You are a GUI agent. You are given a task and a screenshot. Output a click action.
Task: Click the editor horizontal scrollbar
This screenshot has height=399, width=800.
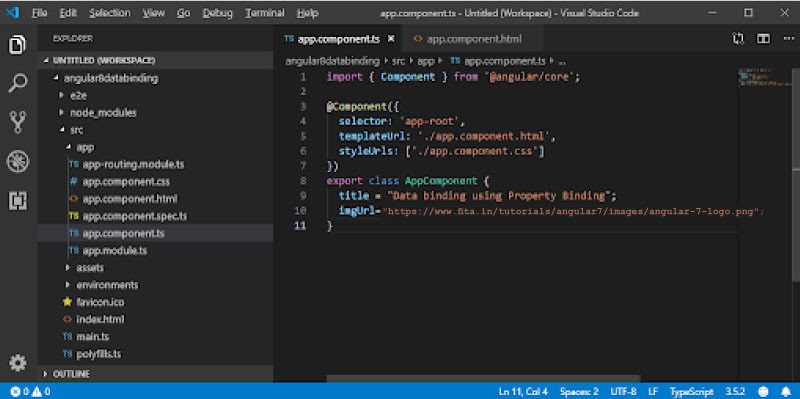tap(483, 379)
